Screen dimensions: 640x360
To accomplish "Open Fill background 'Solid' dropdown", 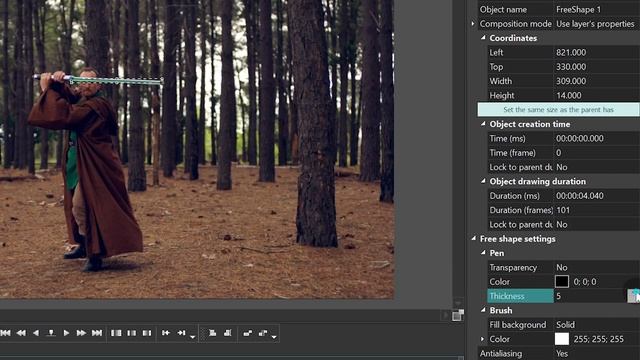I will pyautogui.click(x=596, y=324).
